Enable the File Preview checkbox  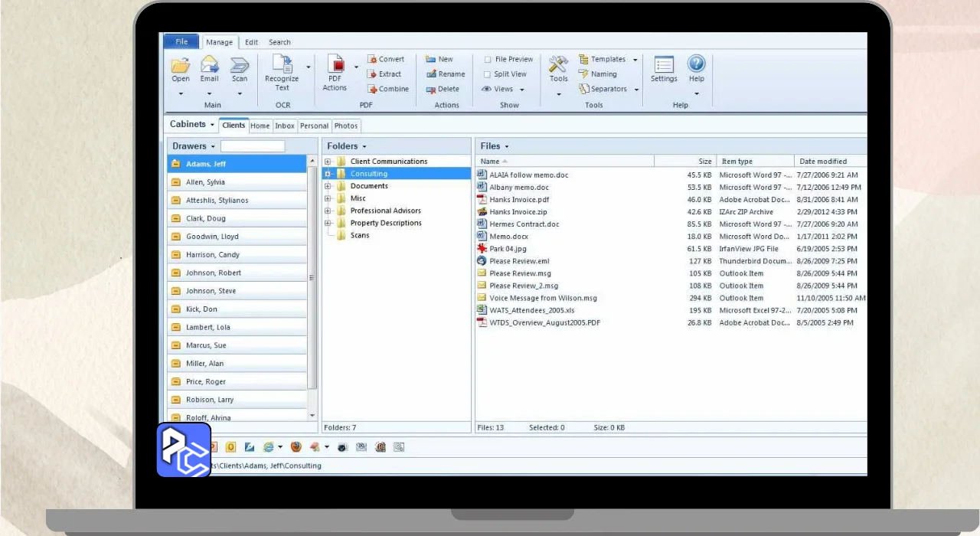coord(488,60)
